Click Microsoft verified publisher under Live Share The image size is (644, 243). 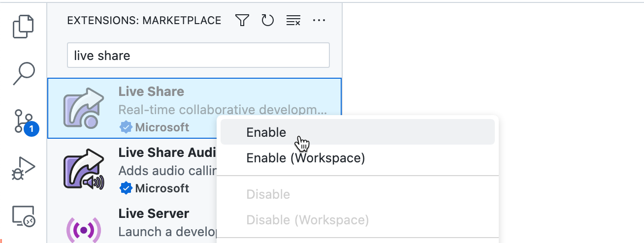click(x=162, y=127)
